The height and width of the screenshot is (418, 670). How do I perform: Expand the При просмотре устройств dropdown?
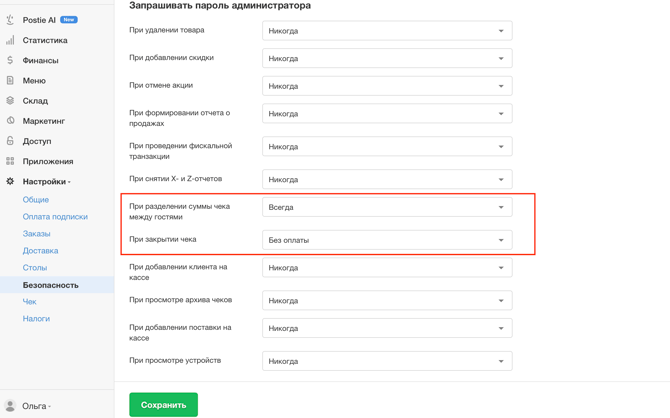(387, 361)
